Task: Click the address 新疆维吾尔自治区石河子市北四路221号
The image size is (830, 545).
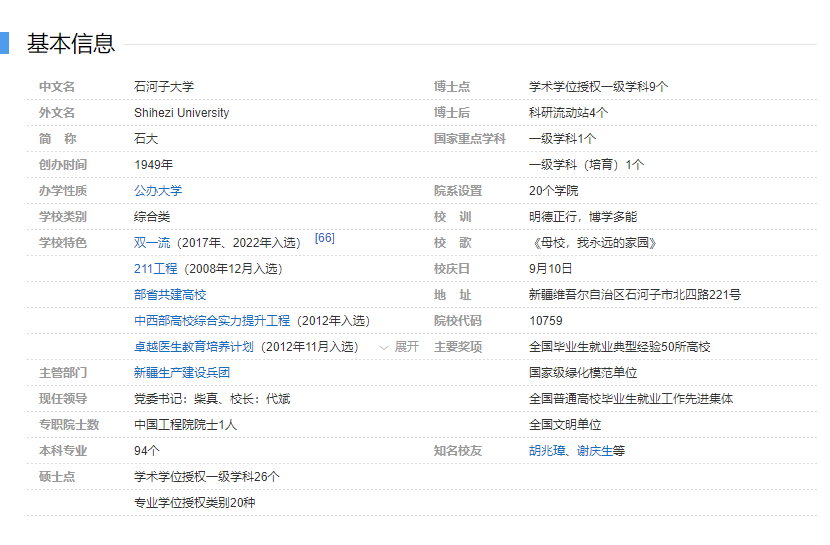Action: click(634, 295)
